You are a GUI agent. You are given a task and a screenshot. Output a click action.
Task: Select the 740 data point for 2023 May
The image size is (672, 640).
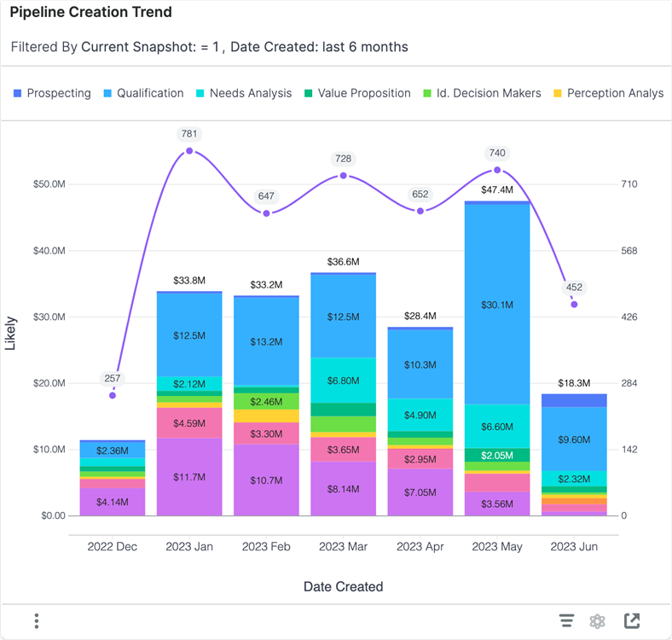[x=497, y=170]
